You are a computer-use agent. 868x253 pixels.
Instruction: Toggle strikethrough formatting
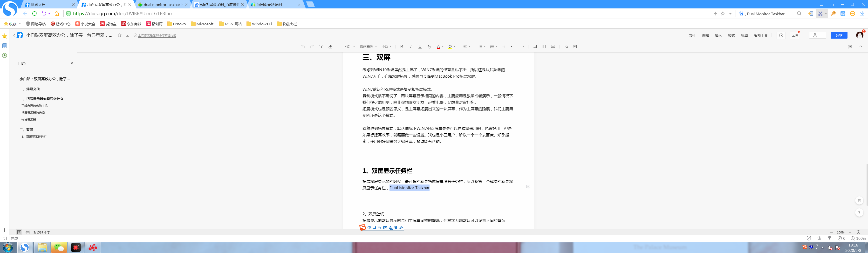click(429, 47)
